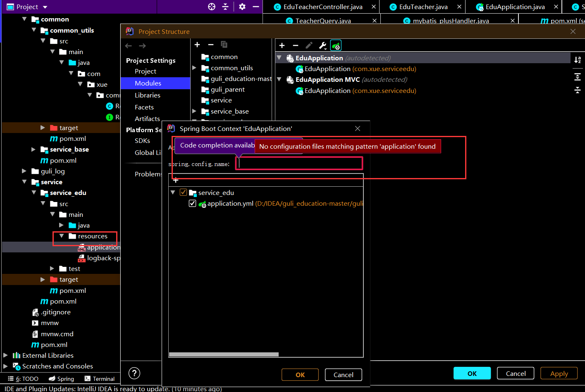Add configuration file with plus icon
585x392 pixels.
coord(176,180)
